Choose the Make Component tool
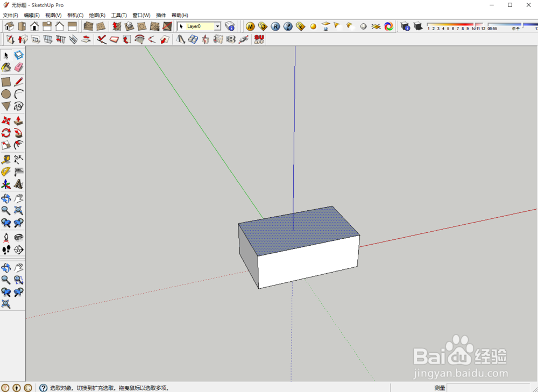This screenshot has height=392, width=538. click(x=18, y=55)
